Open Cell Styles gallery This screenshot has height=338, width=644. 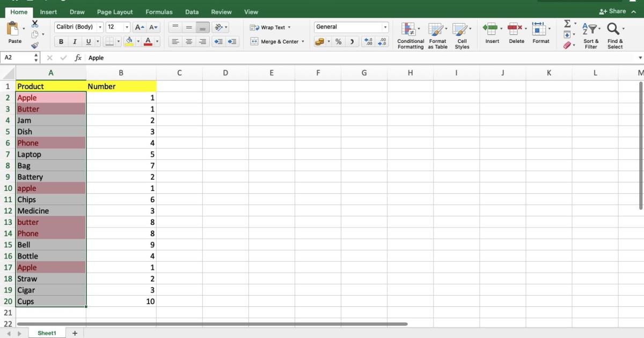click(462, 36)
